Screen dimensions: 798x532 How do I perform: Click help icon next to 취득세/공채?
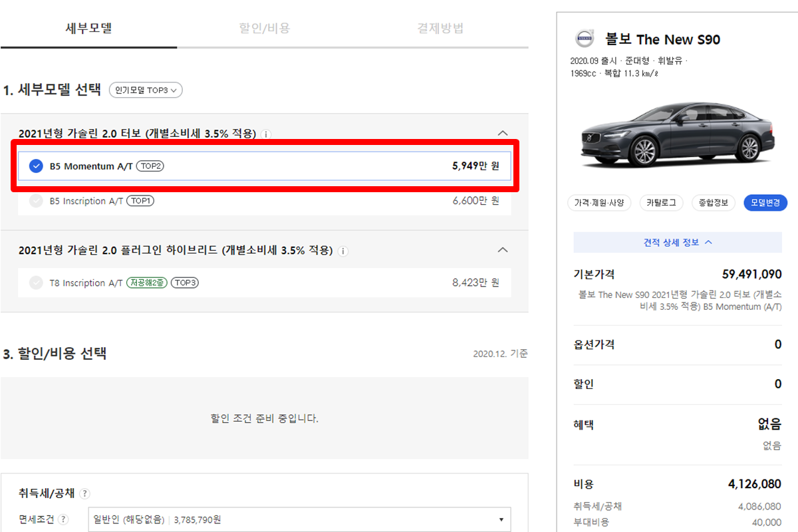84,493
